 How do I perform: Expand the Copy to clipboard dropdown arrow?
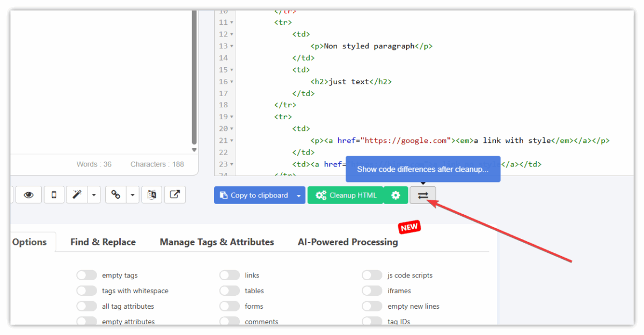coord(299,195)
